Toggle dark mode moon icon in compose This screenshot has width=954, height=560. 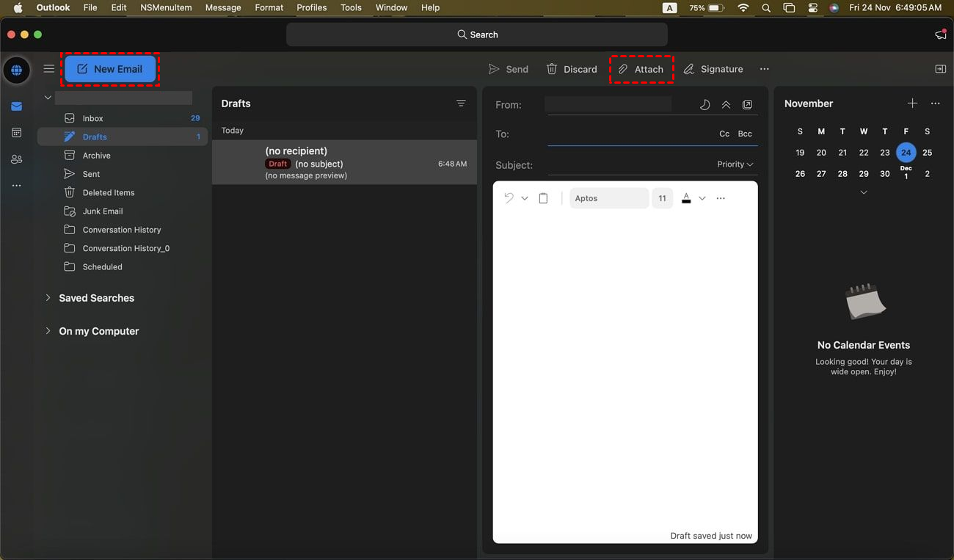pos(704,105)
